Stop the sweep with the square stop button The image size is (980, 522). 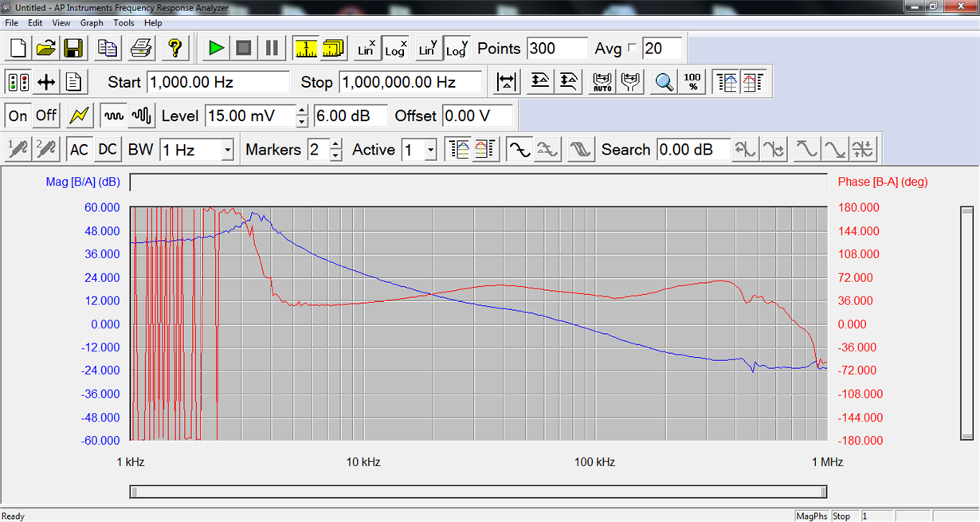point(244,48)
